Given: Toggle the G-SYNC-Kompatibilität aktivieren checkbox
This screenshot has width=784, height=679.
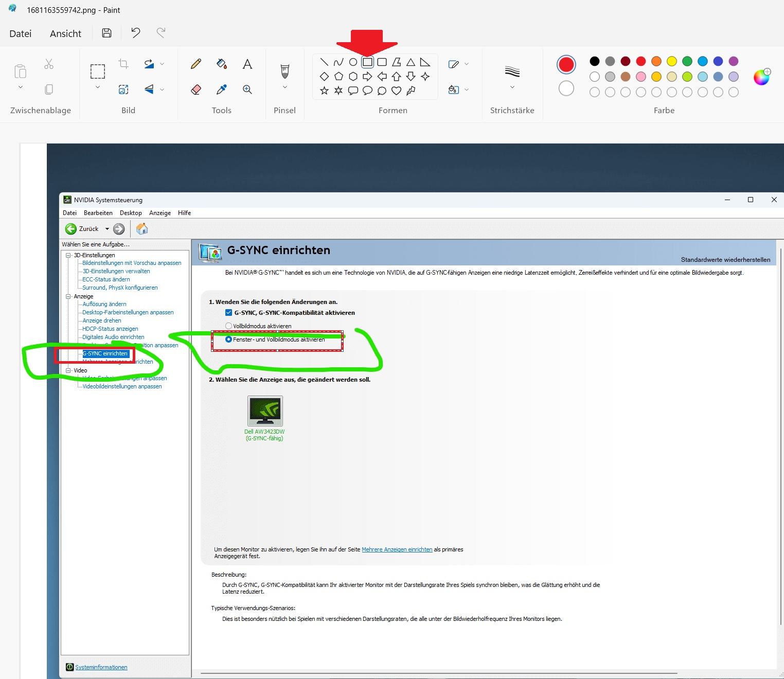Looking at the screenshot, I should coord(228,313).
